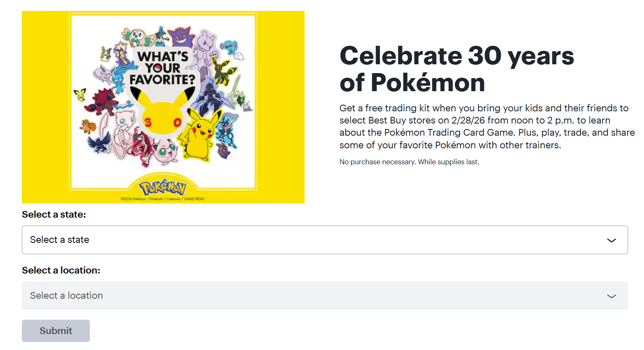Click the chevron arrow in the state dropdown
Image resolution: width=644 pixels, height=350 pixels.
[611, 240]
